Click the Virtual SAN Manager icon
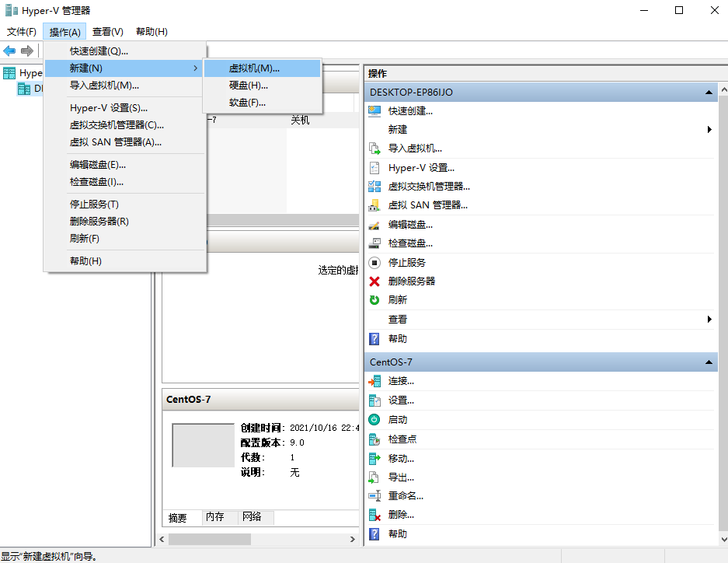 (x=374, y=205)
